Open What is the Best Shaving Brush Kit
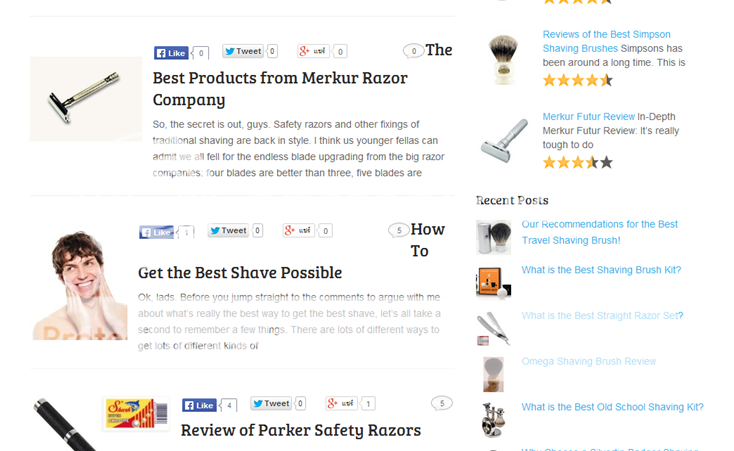Screen dimensions: 734x451 click(601, 270)
